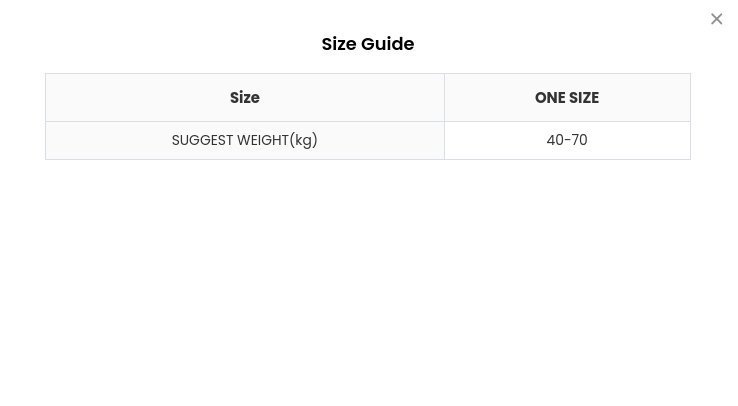This screenshot has height=406, width=738.
Task: Select the SUGGEST WEIGHT(kg) row label
Action: 245,140
